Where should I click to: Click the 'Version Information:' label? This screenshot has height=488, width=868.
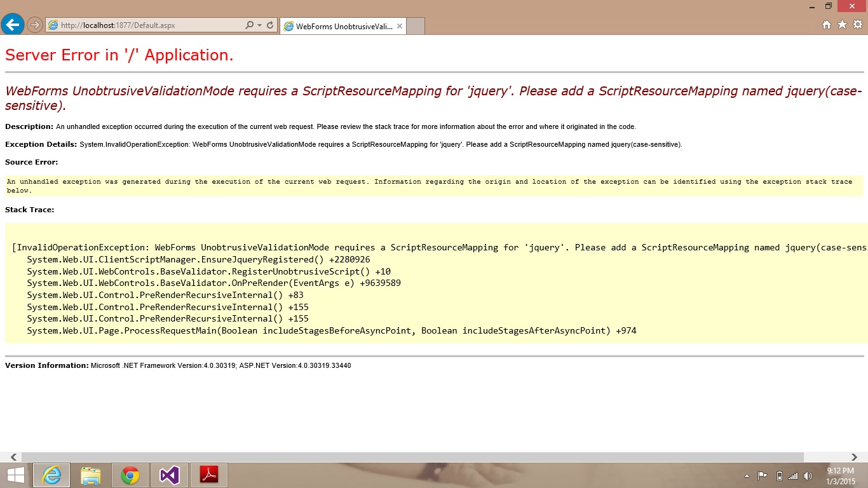click(47, 365)
